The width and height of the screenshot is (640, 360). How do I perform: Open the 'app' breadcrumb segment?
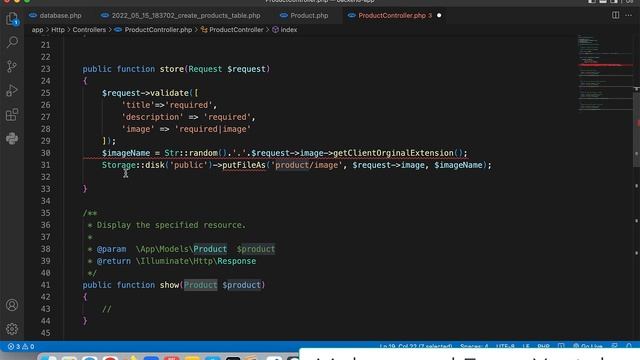tap(37, 30)
